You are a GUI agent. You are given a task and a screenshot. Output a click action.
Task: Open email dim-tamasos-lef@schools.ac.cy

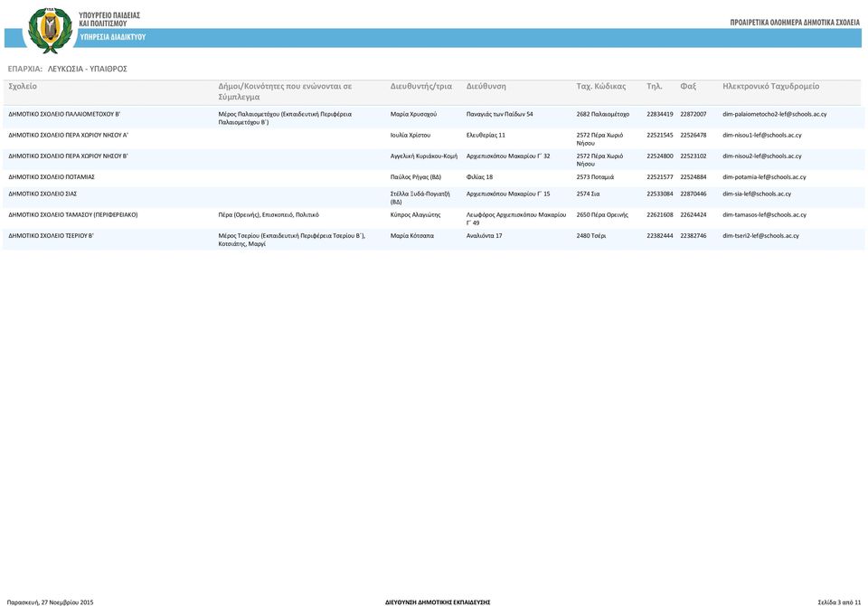765,215
